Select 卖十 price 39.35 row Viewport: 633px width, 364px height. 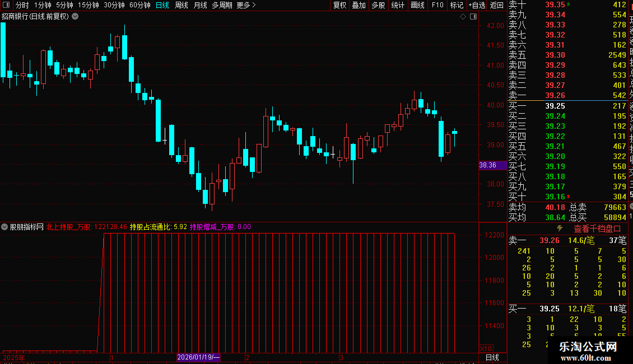coord(567,5)
